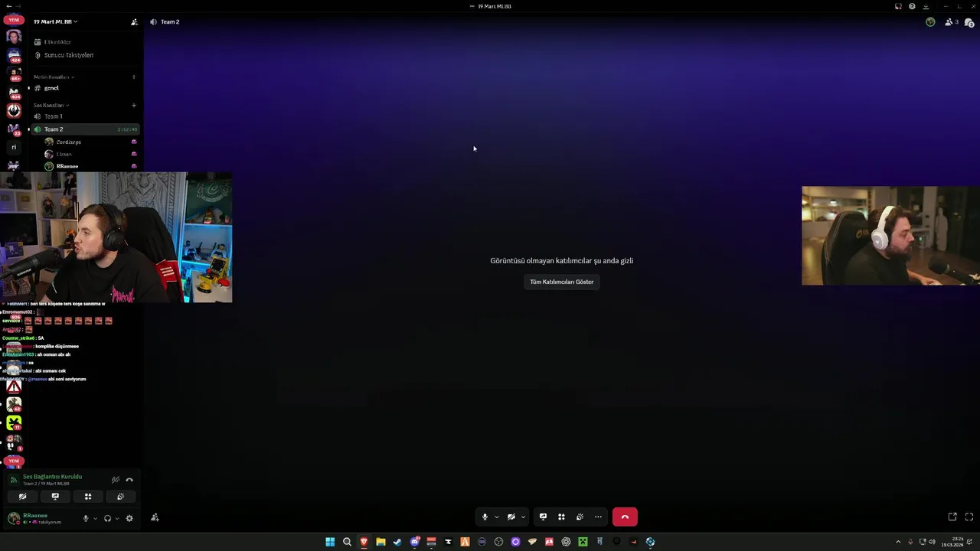Click the invite people icon beside server name

(134, 21)
